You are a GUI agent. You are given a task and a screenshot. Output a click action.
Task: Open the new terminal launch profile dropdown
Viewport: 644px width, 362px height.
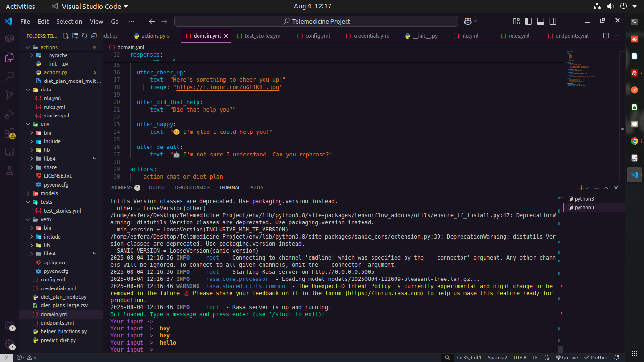(587, 188)
